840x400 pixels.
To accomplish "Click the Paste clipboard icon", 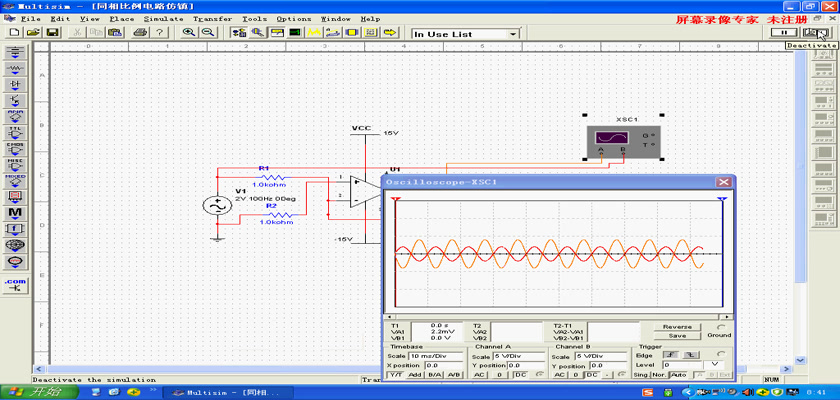I will (x=114, y=33).
